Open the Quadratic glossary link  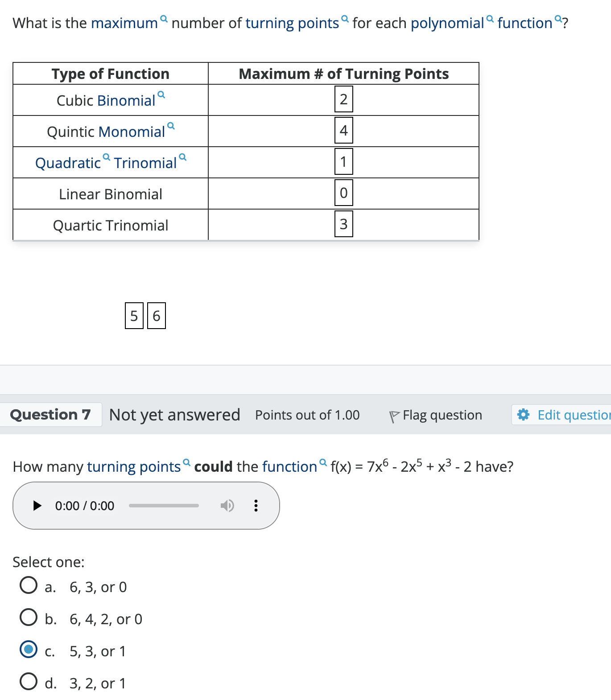point(68,163)
